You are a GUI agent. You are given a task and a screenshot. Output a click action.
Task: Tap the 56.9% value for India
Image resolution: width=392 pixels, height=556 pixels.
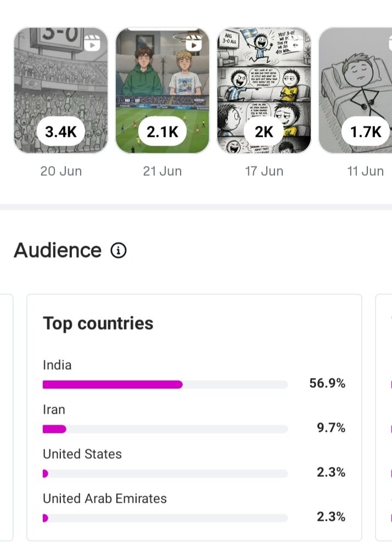click(x=327, y=383)
